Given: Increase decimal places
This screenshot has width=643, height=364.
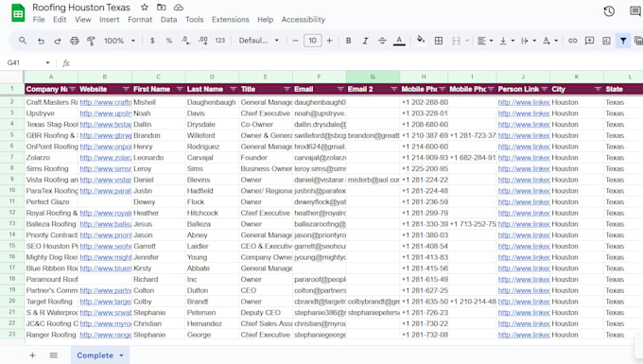Looking at the screenshot, I should point(202,40).
